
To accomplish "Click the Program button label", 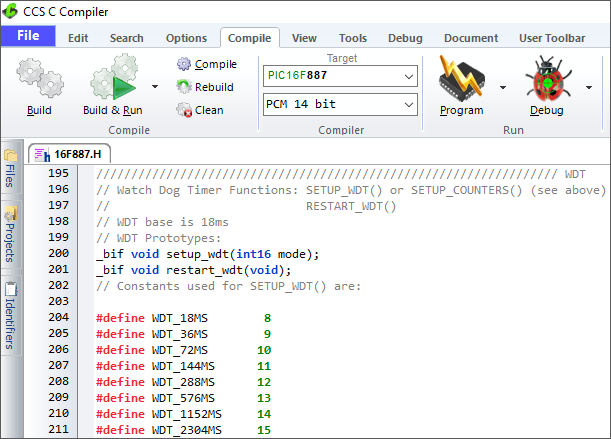I will pos(462,110).
